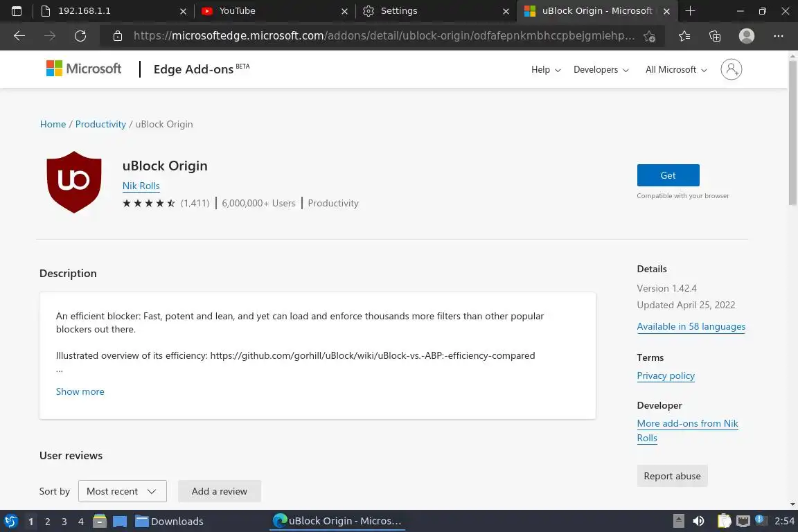Screen dimensions: 798x532
Task: Click the Microsoft account sign-in icon
Action: pos(731,69)
